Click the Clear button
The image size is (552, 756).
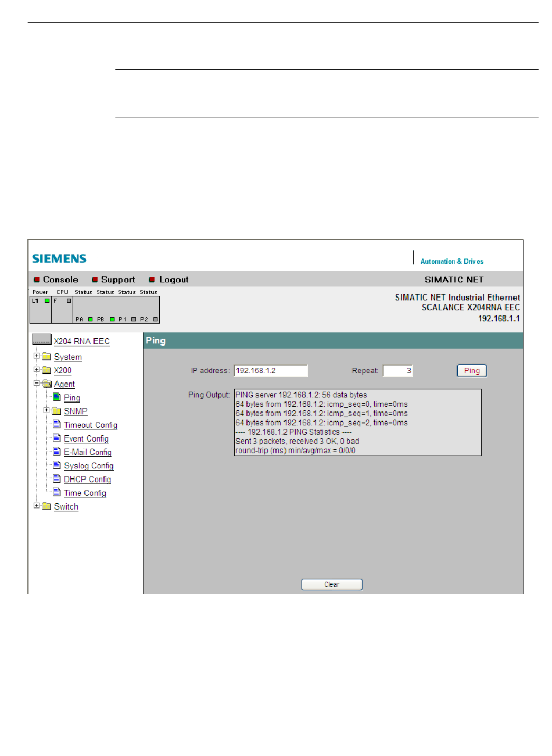(332, 585)
